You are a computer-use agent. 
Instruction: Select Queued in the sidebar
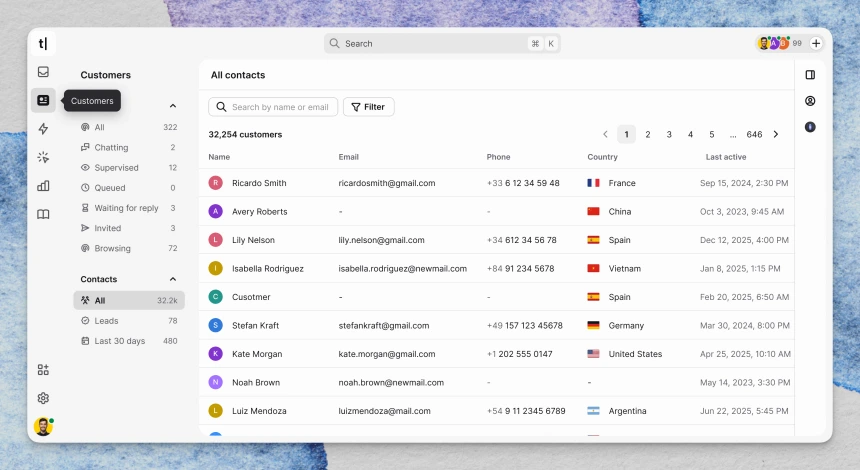point(129,188)
